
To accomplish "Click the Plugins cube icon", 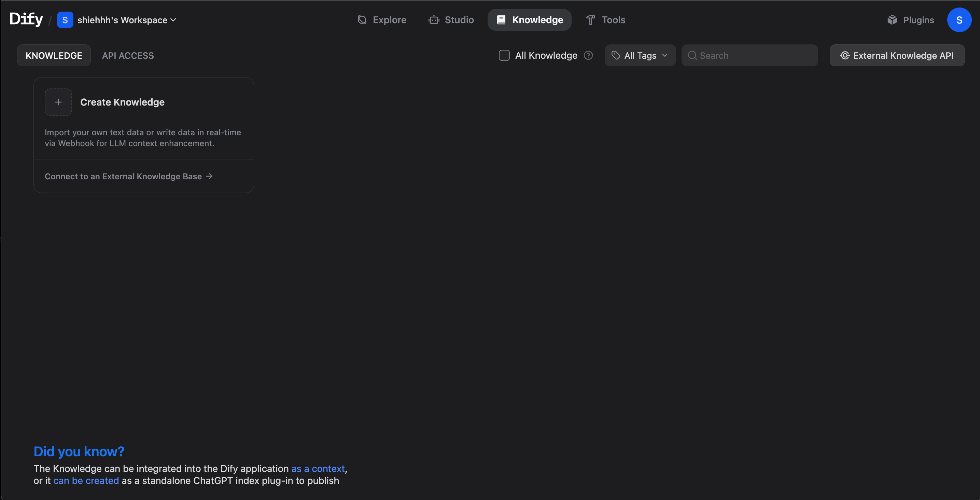I will pos(892,20).
